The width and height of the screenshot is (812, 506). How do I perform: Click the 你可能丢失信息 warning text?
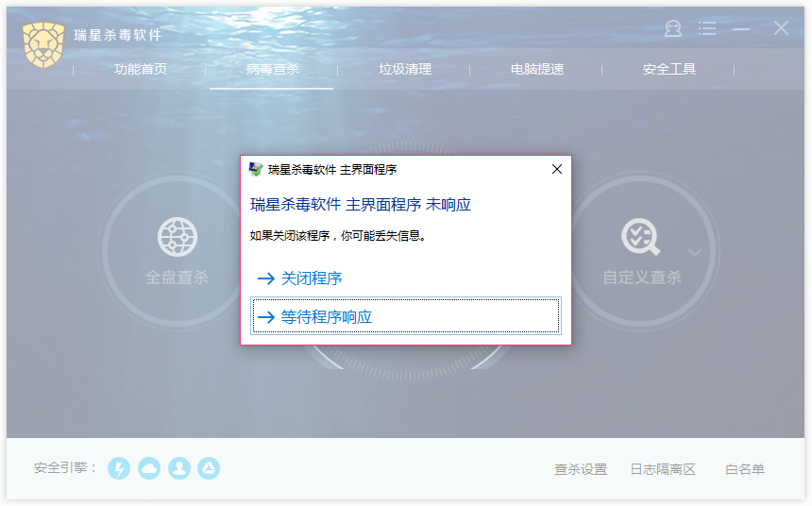[x=383, y=236]
